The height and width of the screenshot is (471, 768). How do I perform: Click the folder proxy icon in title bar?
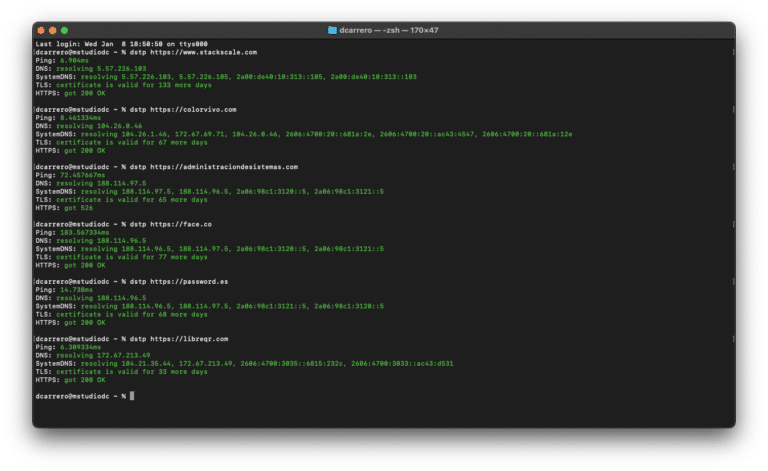click(332, 31)
